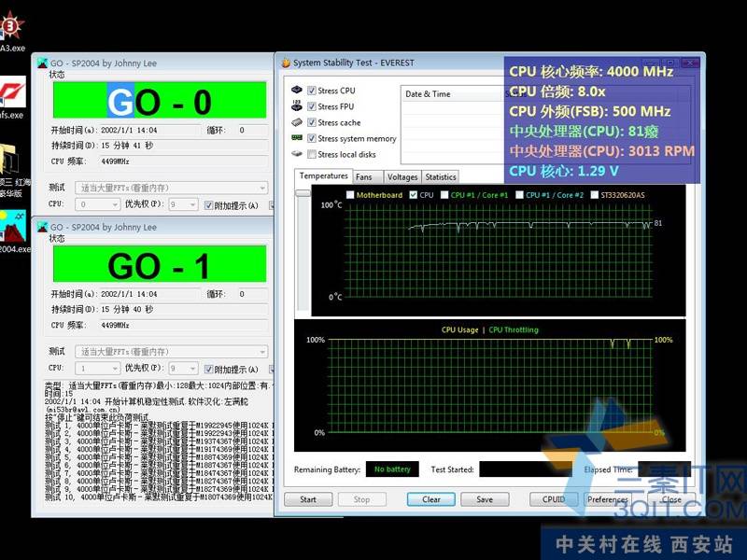747x560 pixels.
Task: Click the green GO - 1 status banner
Action: coord(160,264)
